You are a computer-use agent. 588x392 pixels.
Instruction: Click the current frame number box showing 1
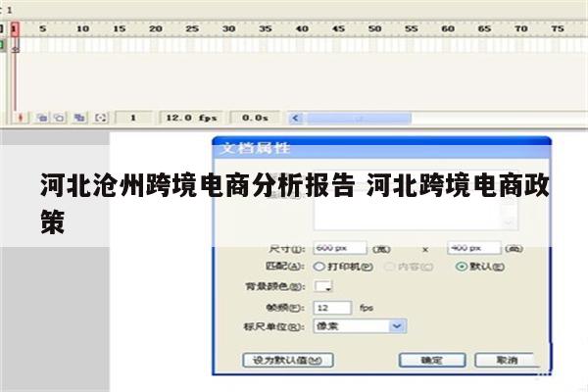[x=133, y=118]
